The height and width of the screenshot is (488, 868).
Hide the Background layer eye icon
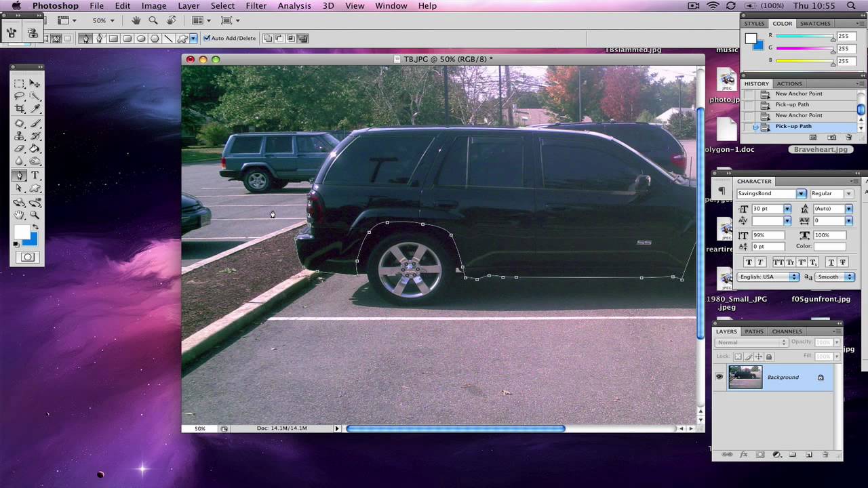click(719, 377)
